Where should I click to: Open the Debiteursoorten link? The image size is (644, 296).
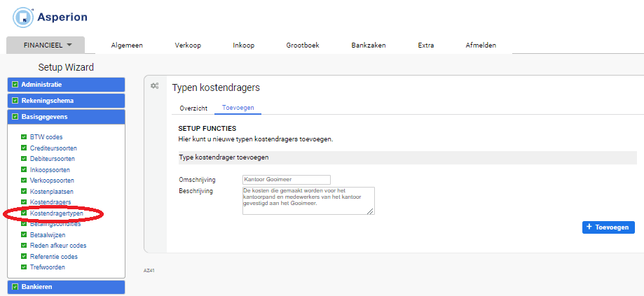(x=52, y=159)
